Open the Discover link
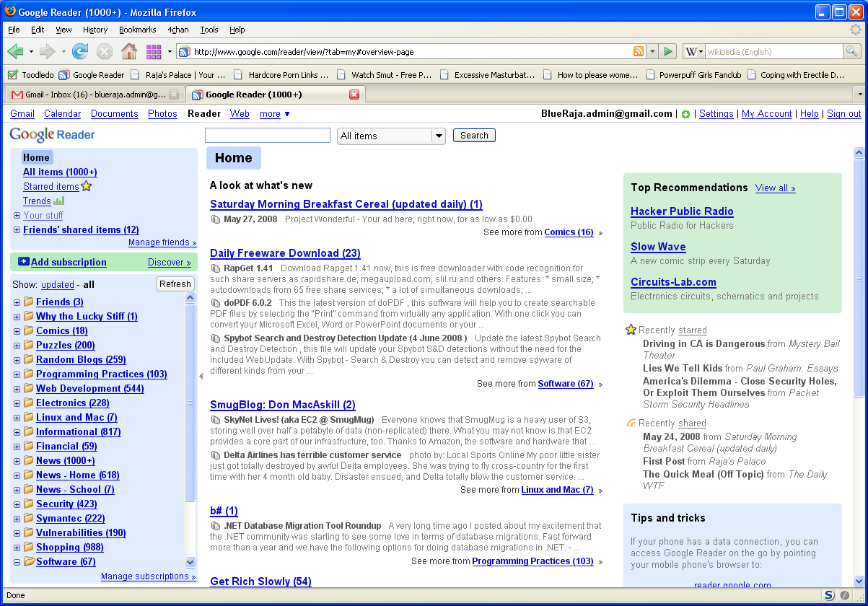868x606 pixels. pos(170,263)
